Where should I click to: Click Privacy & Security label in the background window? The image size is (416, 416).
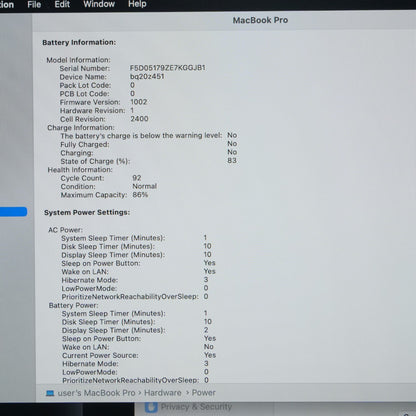click(196, 407)
